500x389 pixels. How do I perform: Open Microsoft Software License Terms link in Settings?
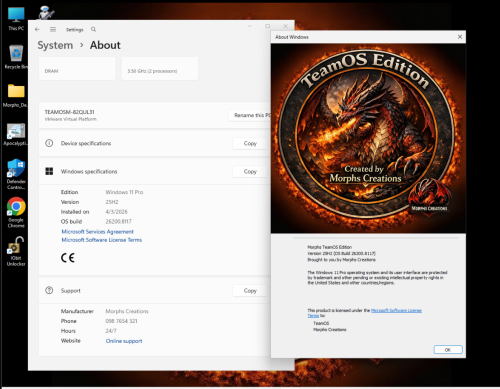[101, 240]
